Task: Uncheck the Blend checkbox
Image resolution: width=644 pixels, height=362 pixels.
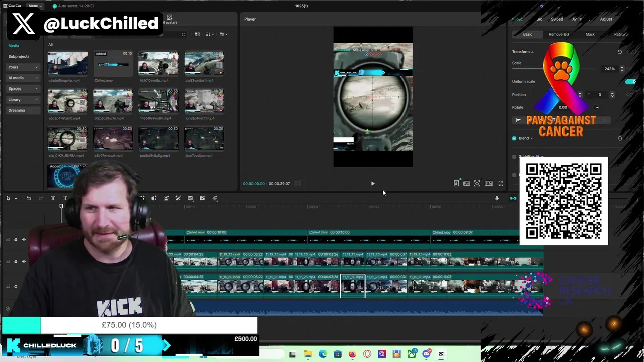Action: [x=514, y=138]
